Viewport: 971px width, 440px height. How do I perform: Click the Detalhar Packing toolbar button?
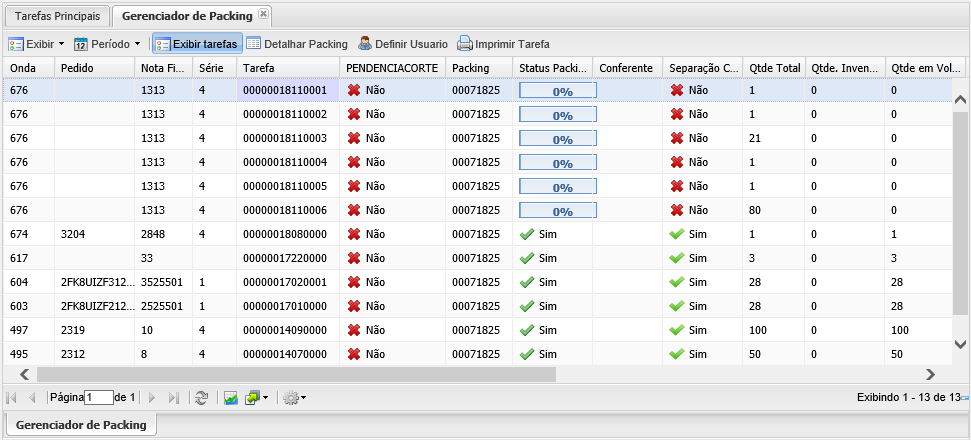[x=297, y=44]
